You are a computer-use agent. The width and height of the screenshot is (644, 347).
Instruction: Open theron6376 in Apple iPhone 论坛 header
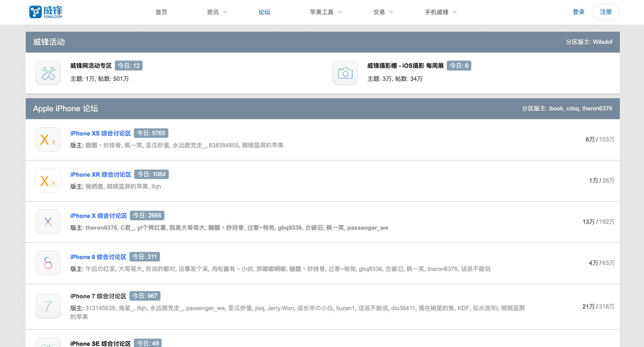597,109
